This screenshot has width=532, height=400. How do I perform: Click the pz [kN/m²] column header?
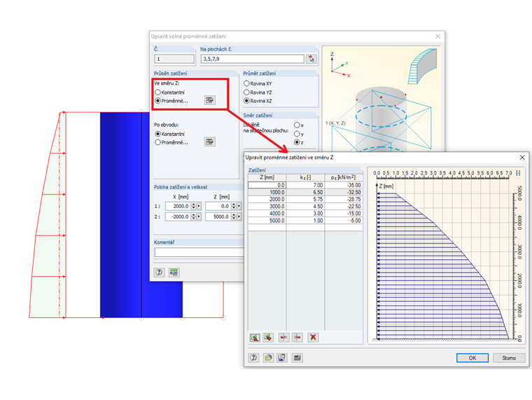(x=344, y=178)
